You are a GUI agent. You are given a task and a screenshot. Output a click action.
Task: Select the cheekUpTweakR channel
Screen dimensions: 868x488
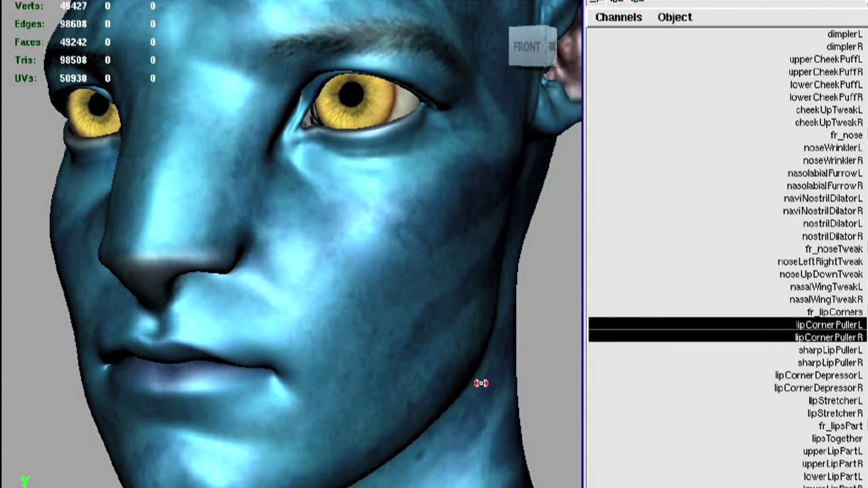point(829,123)
